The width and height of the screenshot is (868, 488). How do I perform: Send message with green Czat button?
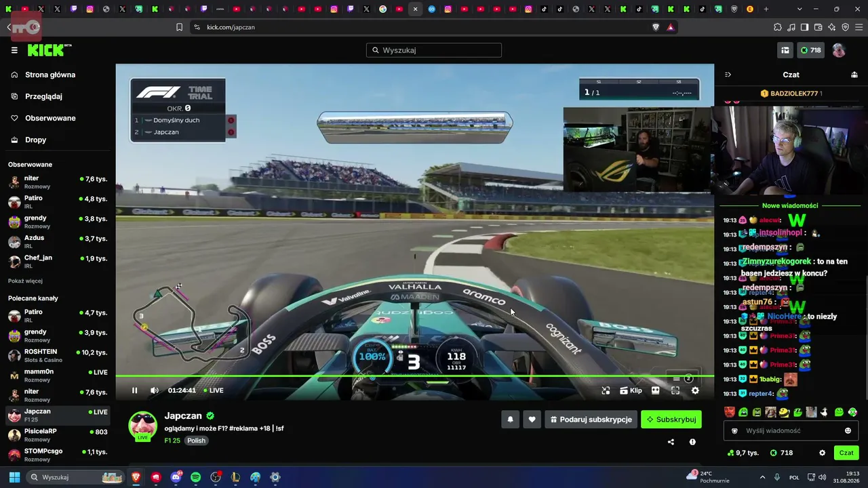coord(846,453)
